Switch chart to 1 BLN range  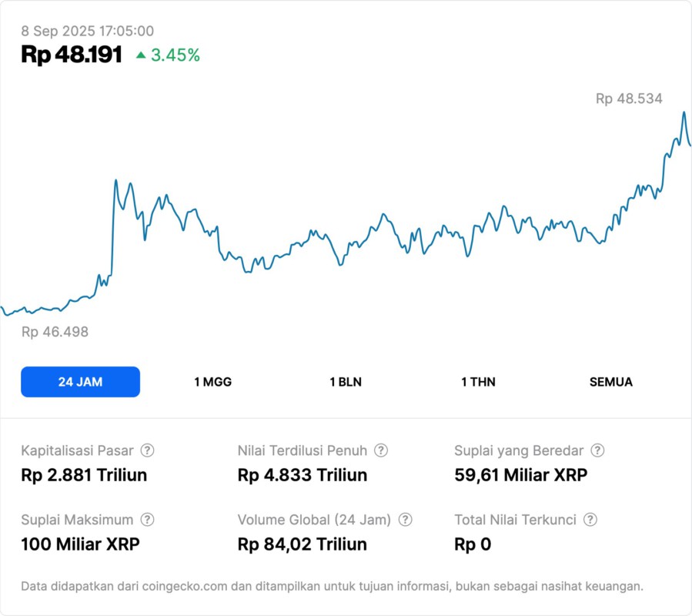346,382
